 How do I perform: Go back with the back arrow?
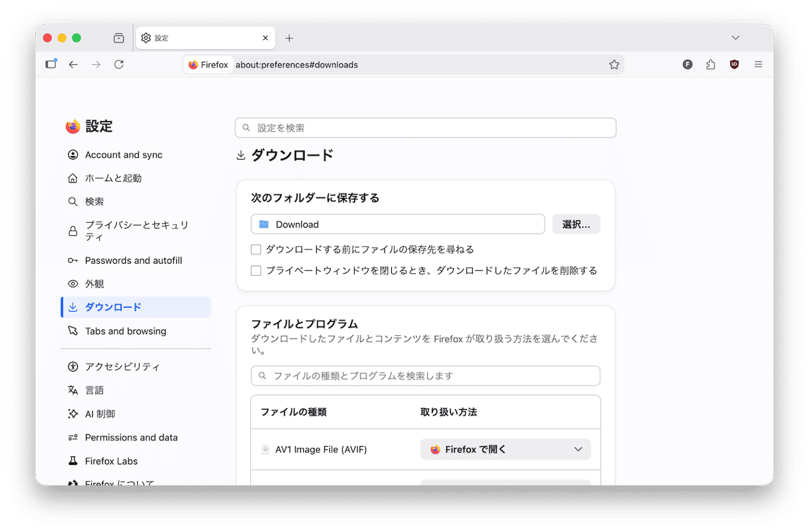pyautogui.click(x=73, y=65)
